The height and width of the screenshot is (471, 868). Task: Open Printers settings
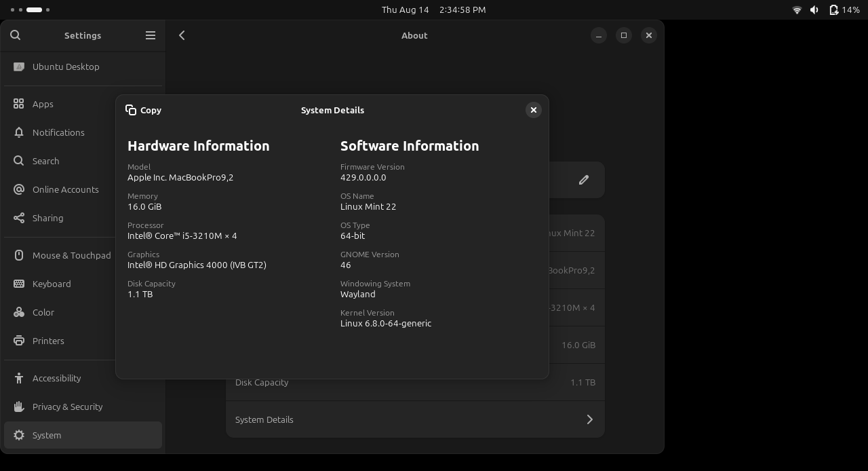48,341
